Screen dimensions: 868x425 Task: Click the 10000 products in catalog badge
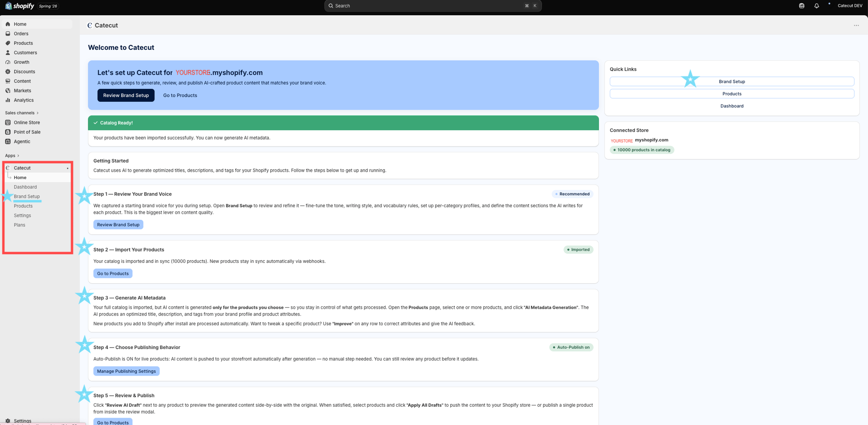(x=642, y=150)
